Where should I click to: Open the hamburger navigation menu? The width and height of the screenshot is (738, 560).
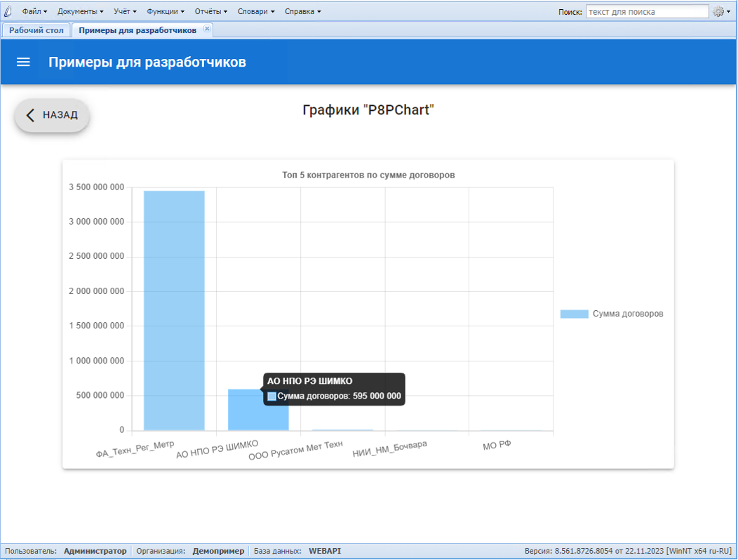(23, 62)
